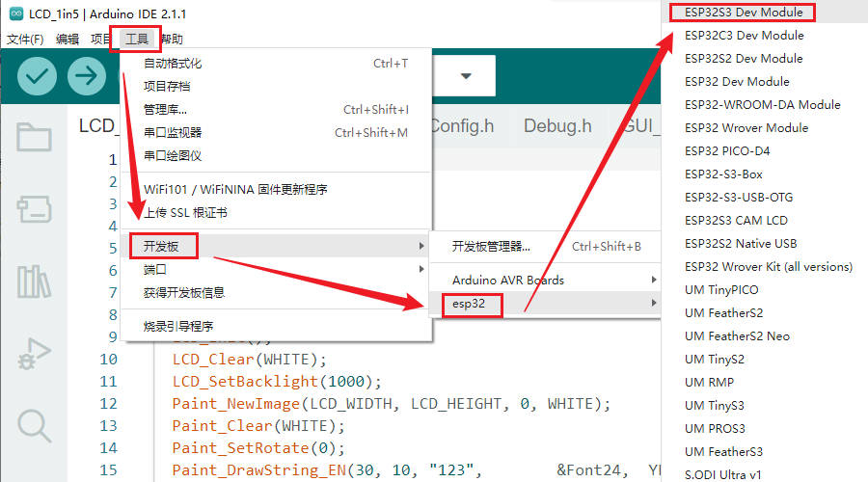Expand the 端口 submenu arrow
Viewport: 868px width, 482px height.
click(421, 269)
